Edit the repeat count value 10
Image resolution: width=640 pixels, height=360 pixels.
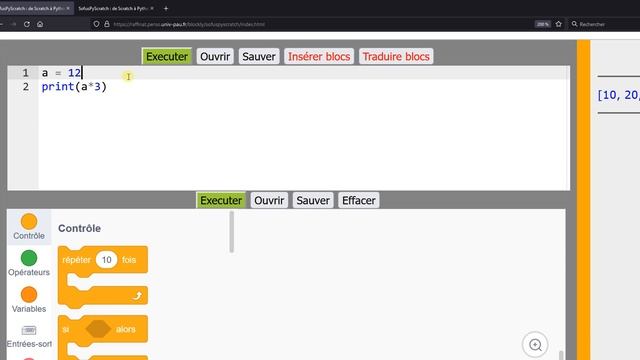coord(107,260)
